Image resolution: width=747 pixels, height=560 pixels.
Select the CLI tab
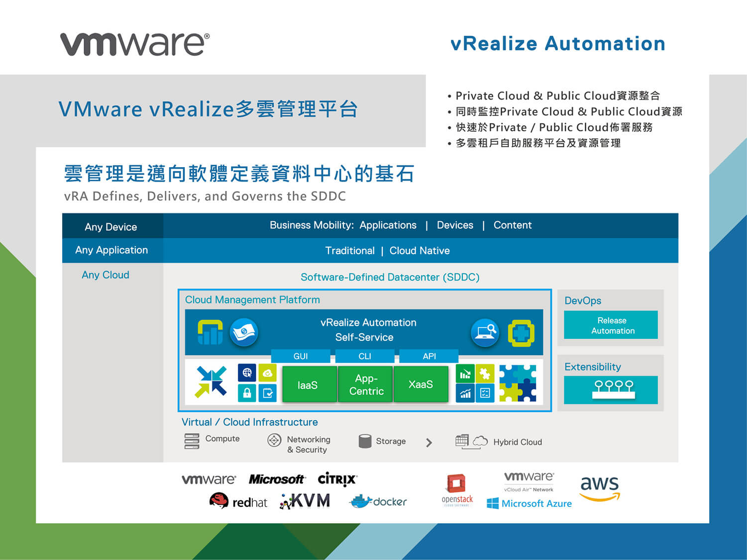click(x=365, y=356)
